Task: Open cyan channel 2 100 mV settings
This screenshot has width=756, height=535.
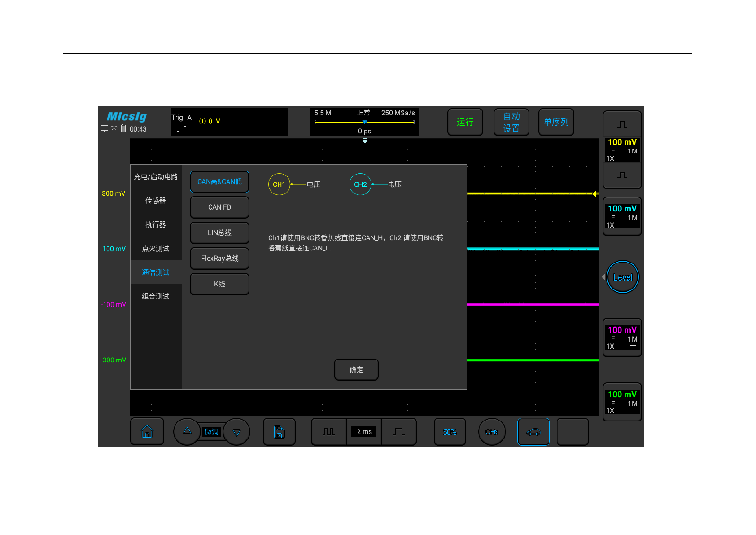Action: click(x=622, y=216)
